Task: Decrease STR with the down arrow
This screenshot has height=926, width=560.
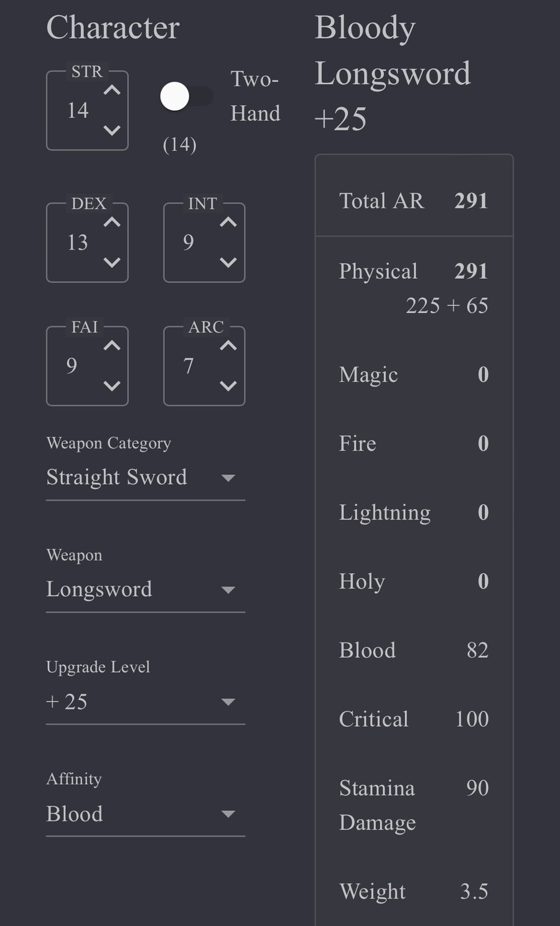Action: 112,130
